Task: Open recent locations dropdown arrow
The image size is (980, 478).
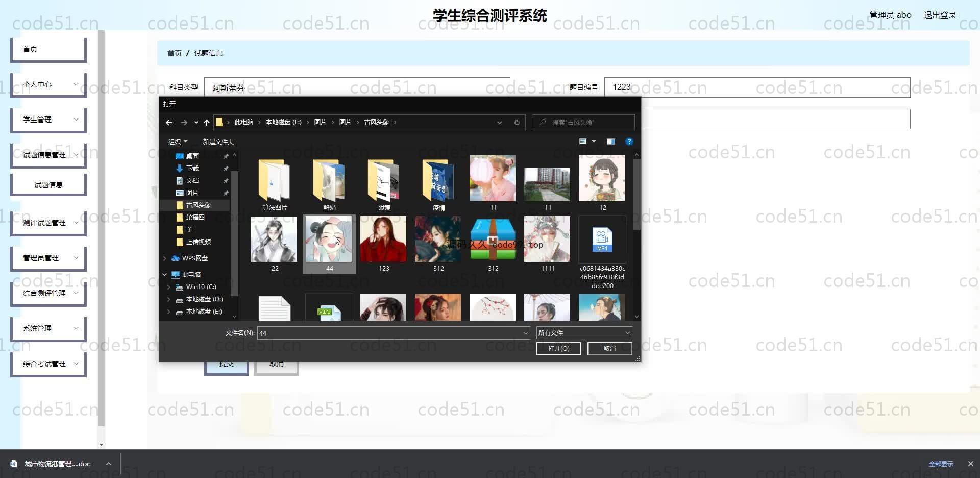Action: coord(196,123)
